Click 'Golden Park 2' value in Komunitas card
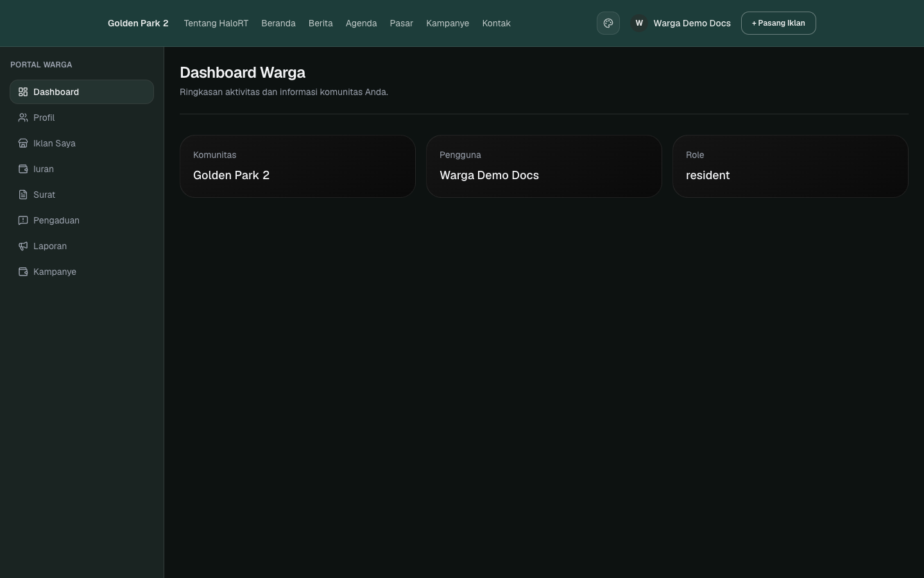Viewport: 924px width, 578px height. click(x=231, y=175)
